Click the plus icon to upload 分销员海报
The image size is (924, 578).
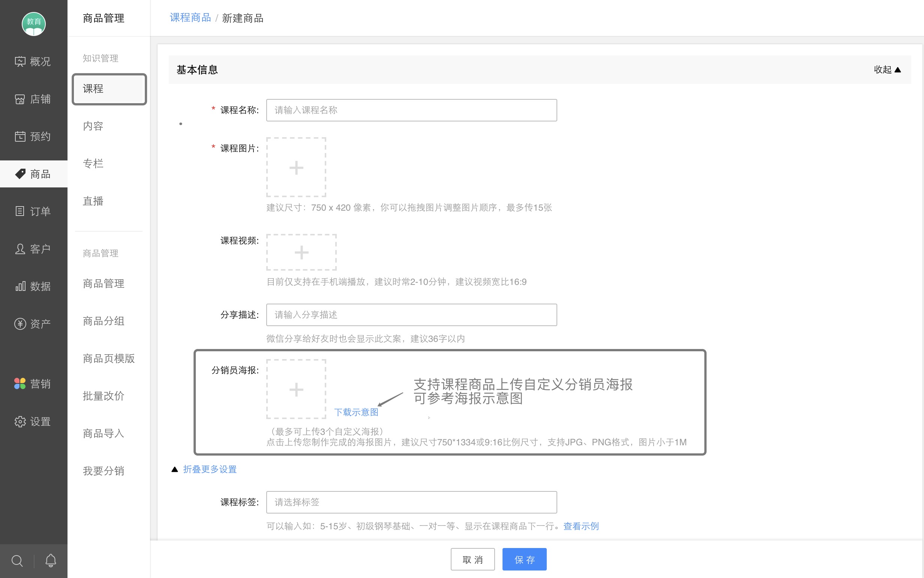point(296,389)
